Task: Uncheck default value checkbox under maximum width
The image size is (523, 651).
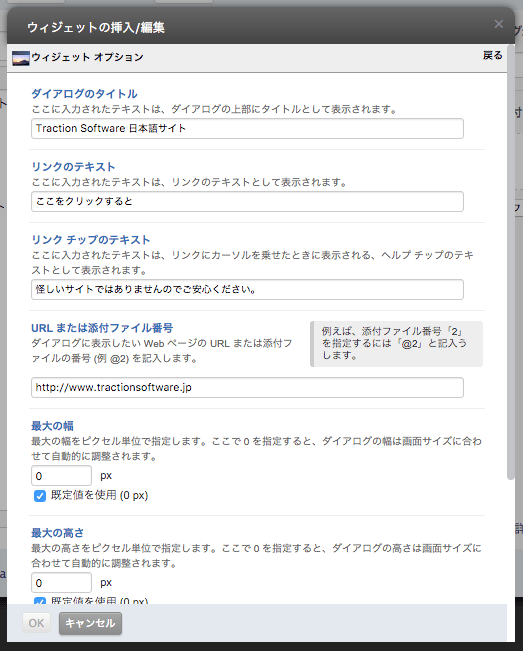Action: point(40,496)
